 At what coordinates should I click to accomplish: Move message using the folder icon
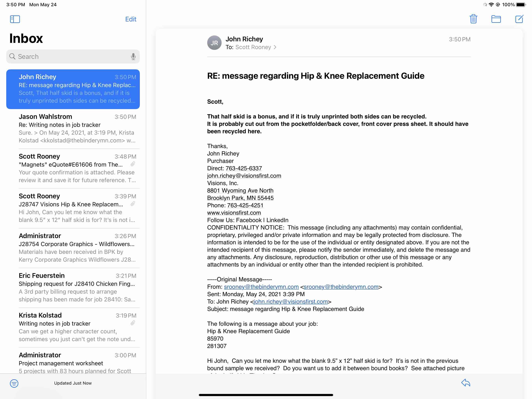tap(496, 19)
